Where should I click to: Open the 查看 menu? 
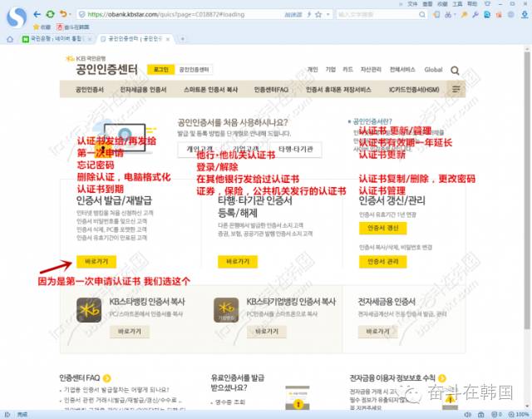click(427, 3)
